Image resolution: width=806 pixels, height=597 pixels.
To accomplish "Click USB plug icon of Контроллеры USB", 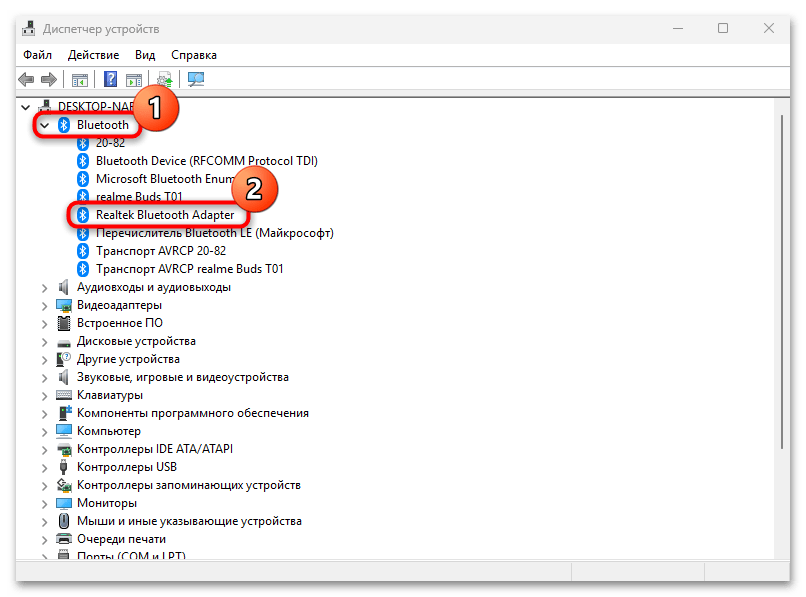I will [x=64, y=467].
